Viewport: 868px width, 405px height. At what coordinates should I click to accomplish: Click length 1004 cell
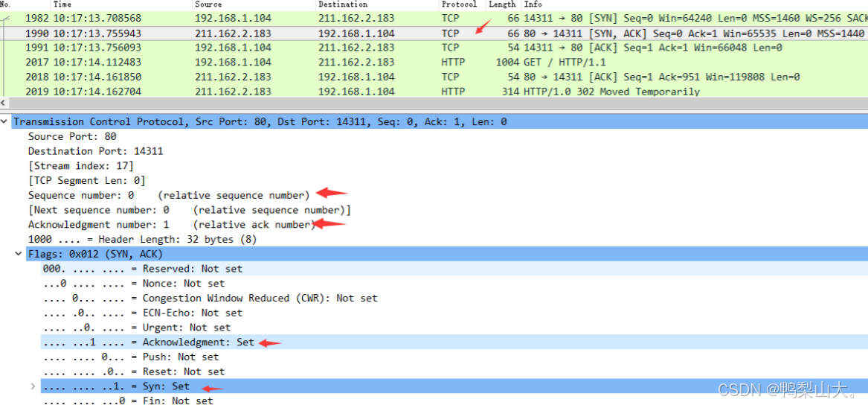[x=507, y=62]
